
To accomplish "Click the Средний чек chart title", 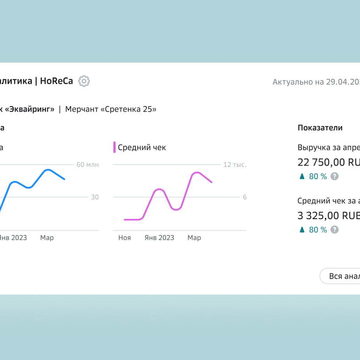I will point(142,147).
